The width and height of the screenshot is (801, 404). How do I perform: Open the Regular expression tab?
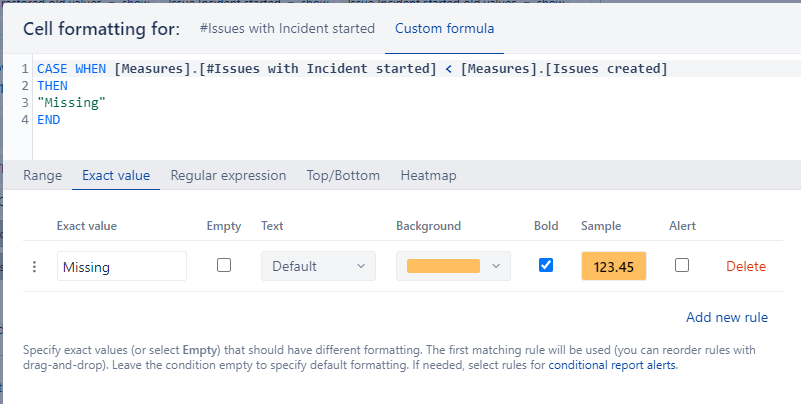pyautogui.click(x=228, y=175)
